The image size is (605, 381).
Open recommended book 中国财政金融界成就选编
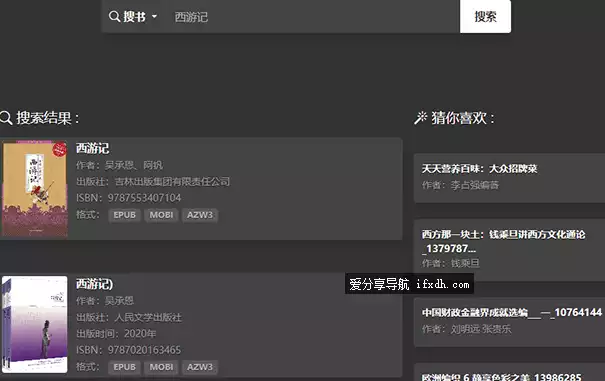[512, 312]
